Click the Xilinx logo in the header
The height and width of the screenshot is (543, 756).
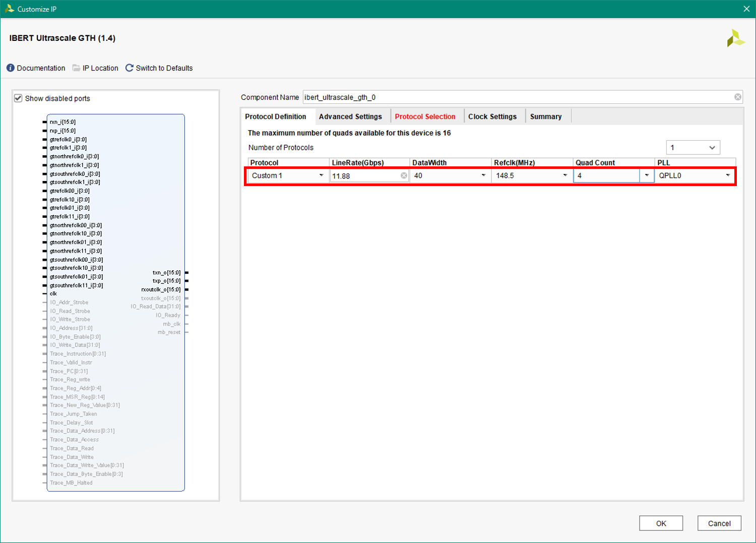[735, 38]
